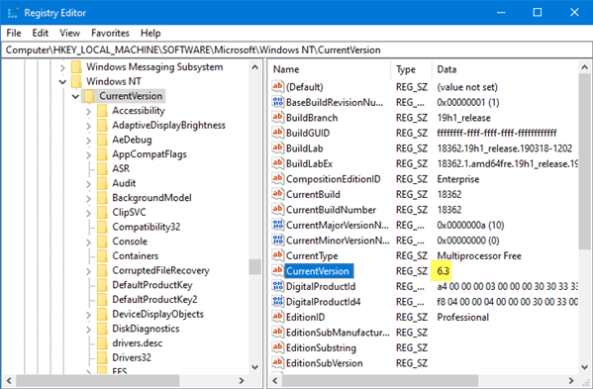Open the View menu
The image size is (593, 389).
[70, 33]
